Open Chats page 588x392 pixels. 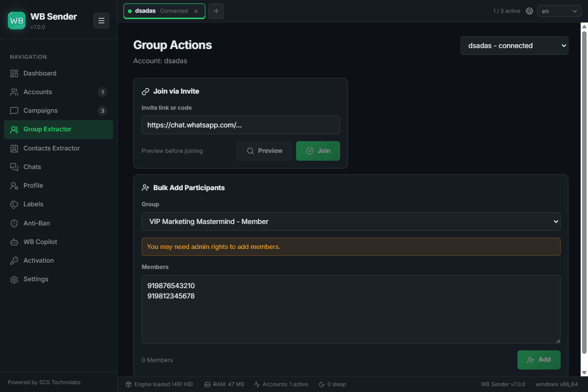pyautogui.click(x=58, y=167)
